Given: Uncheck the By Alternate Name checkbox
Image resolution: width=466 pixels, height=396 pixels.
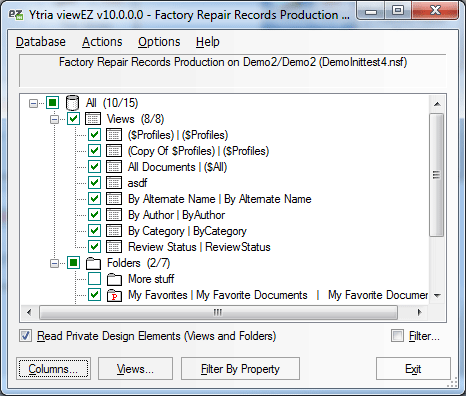Looking at the screenshot, I should (x=94, y=199).
